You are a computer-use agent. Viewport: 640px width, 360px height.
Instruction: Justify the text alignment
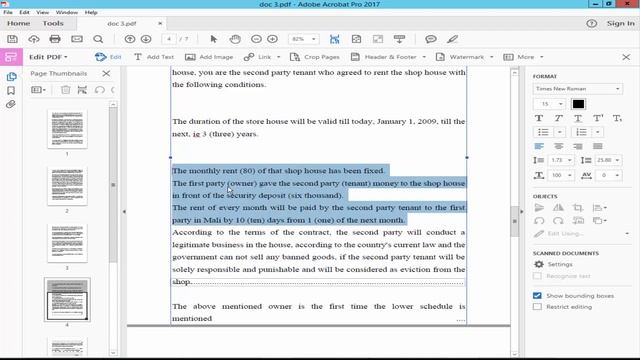pyautogui.click(x=598, y=146)
